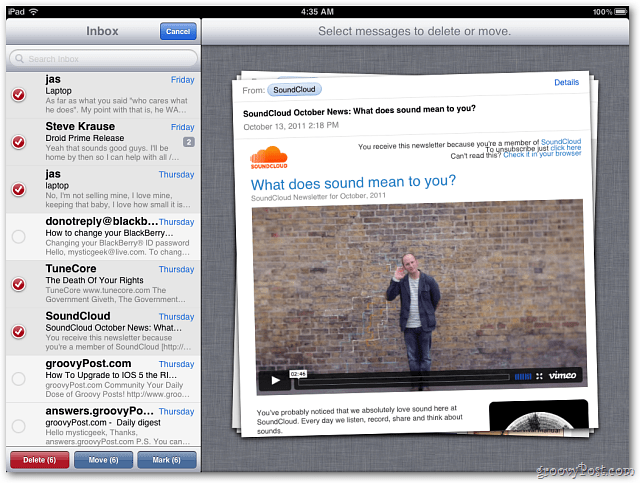Viewport: 640px width, 483px height.
Task: Cancel message selection mode
Action: 178,31
